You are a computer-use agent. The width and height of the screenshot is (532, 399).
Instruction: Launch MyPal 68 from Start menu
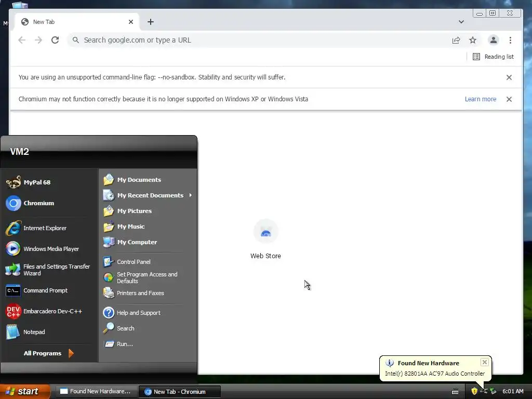coord(49,182)
